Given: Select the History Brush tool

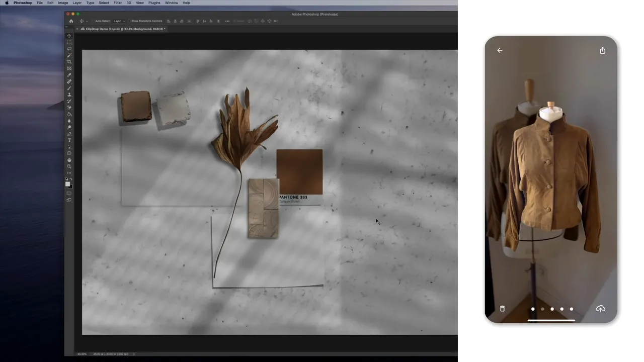Looking at the screenshot, I should (69, 101).
